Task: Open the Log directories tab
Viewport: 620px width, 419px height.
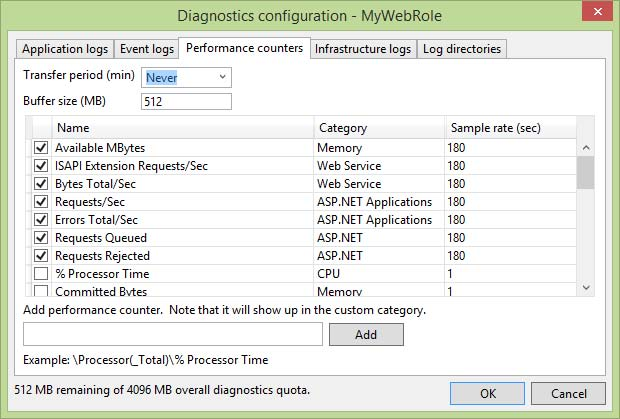Action: point(462,49)
